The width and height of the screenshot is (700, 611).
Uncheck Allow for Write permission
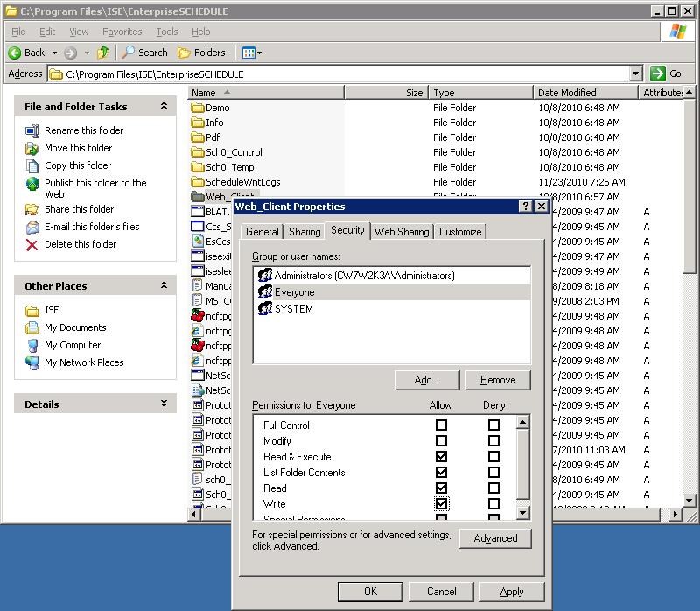click(x=441, y=504)
